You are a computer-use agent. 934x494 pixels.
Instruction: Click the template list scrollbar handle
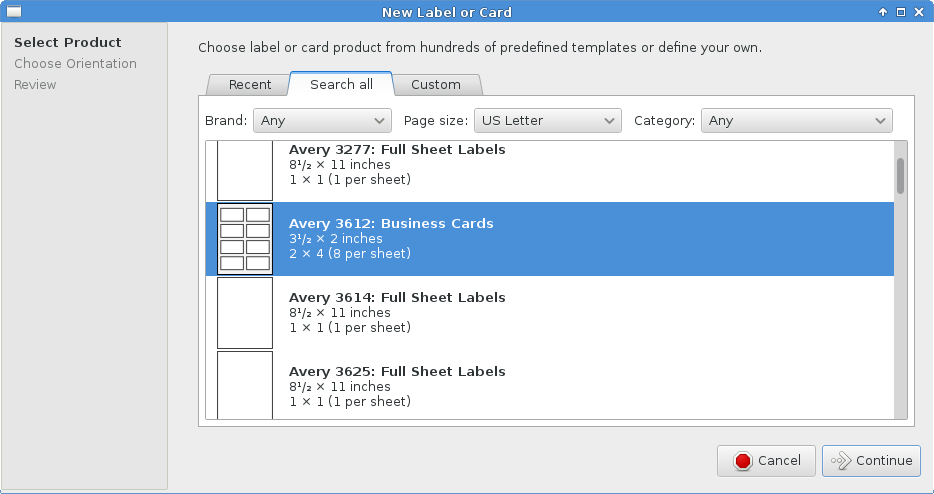(901, 176)
